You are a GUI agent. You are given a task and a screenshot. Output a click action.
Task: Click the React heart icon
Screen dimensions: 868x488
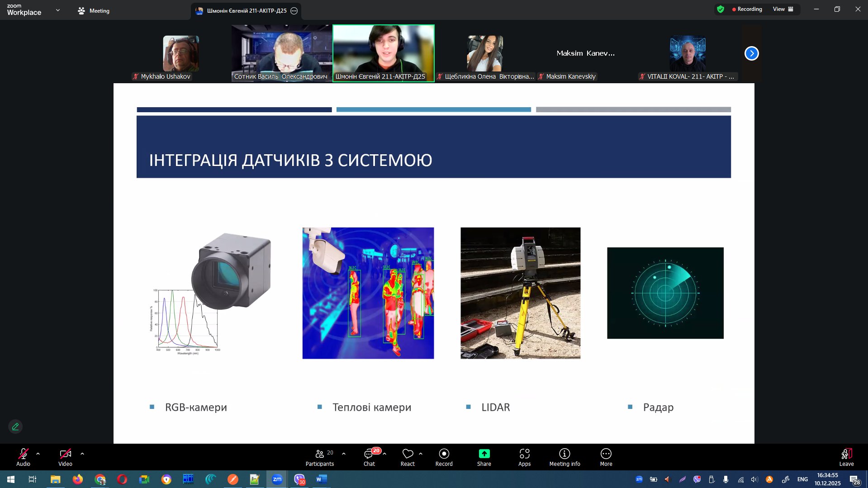tap(408, 454)
